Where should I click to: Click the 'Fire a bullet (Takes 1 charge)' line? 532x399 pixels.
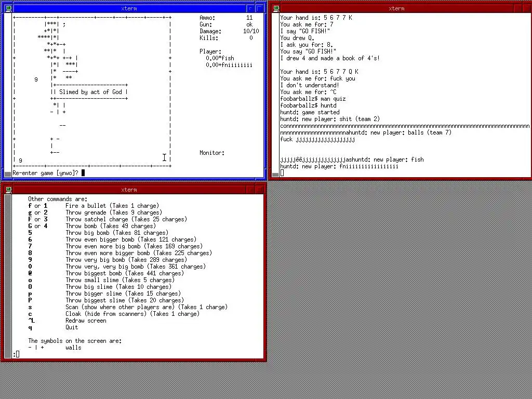(x=112, y=206)
